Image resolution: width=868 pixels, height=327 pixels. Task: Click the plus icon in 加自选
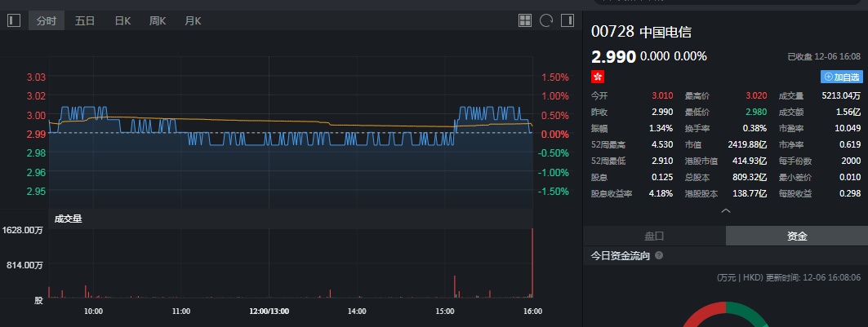[829, 77]
